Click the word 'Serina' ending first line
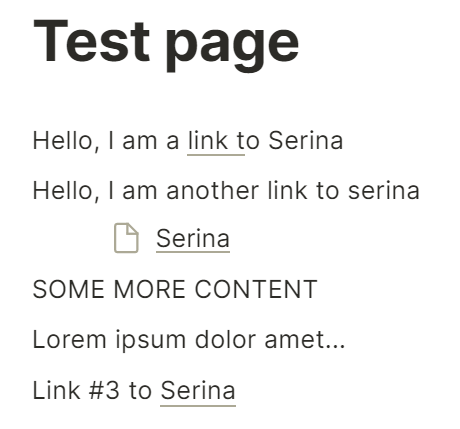 point(306,141)
